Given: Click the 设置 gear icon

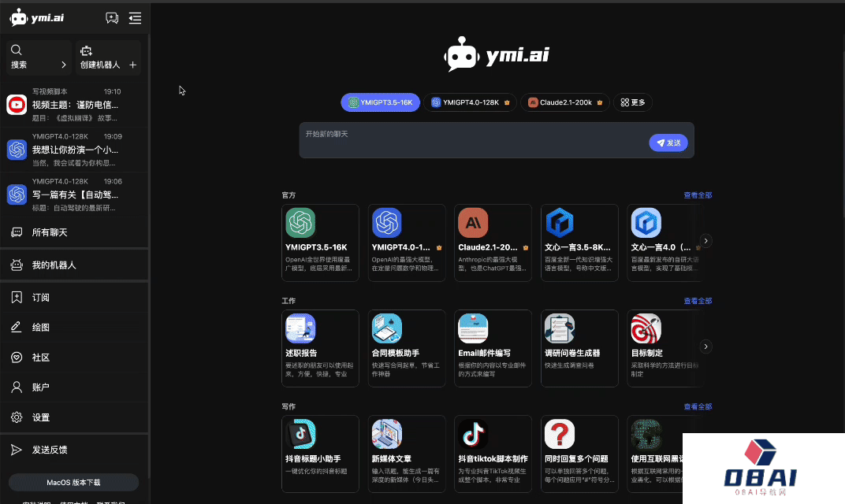Looking at the screenshot, I should click(x=17, y=417).
